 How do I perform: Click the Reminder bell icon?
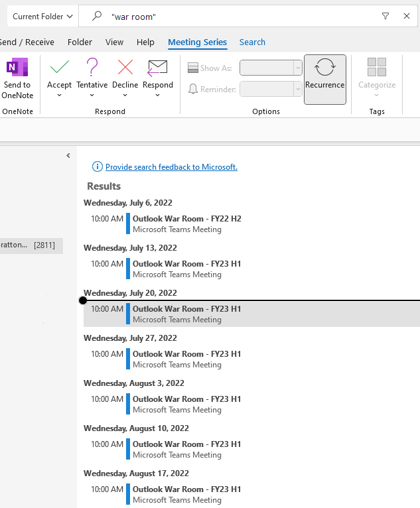coord(193,89)
